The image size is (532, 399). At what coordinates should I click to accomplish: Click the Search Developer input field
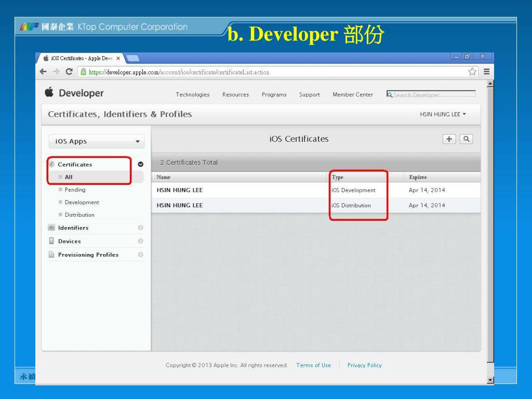(431, 95)
